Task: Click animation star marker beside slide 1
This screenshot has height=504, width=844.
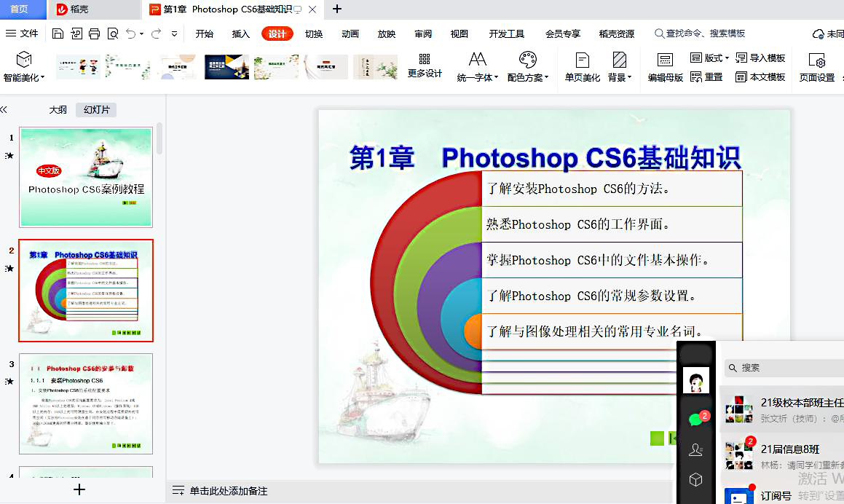Action: coord(9,156)
